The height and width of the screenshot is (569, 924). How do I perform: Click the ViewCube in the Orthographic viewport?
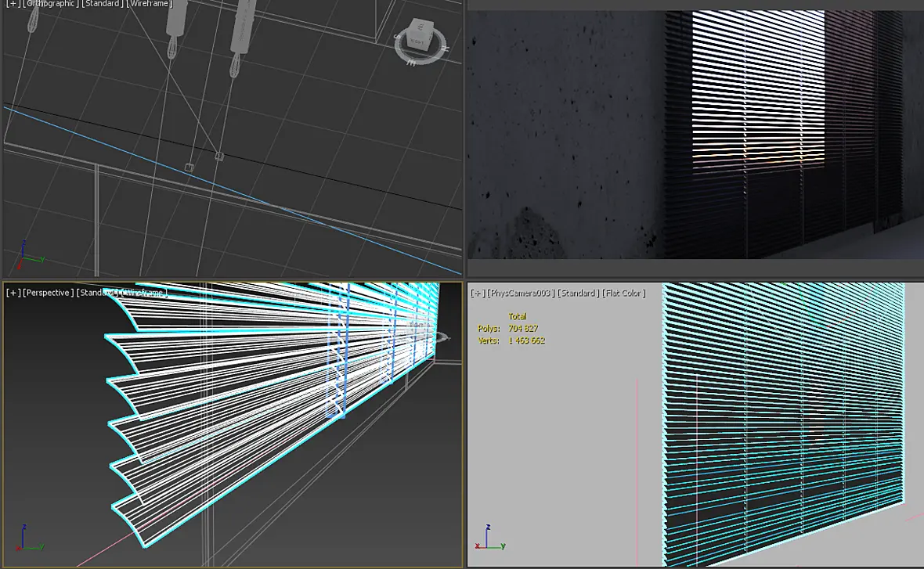pos(420,34)
